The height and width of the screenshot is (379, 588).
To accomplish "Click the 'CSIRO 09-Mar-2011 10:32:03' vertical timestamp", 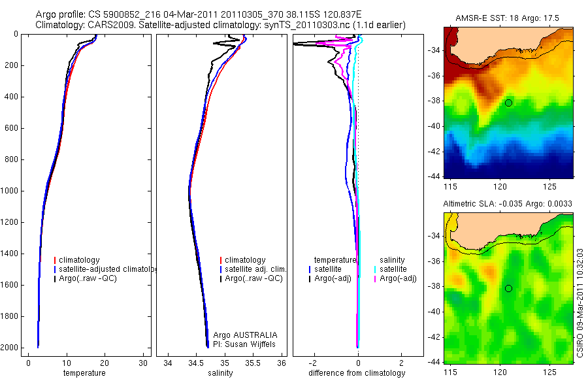I will coord(580,303).
